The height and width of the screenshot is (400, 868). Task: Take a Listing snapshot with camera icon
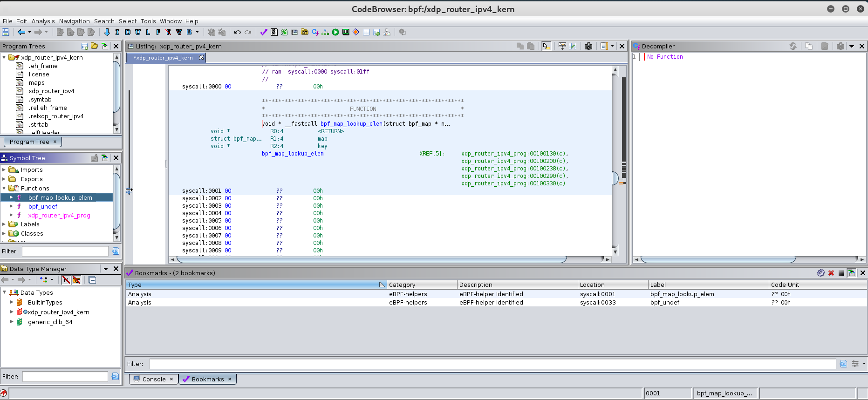588,46
